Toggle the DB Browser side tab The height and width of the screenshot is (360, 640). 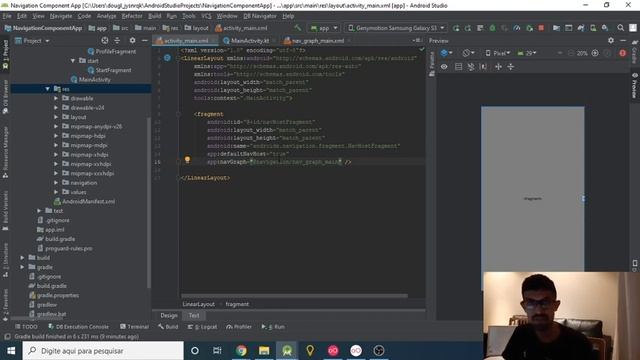click(5, 97)
